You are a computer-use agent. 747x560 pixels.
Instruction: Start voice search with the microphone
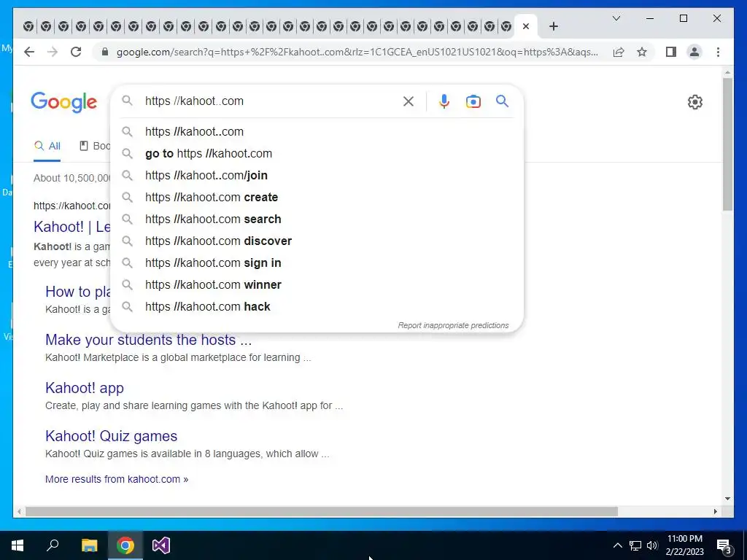[x=444, y=101]
